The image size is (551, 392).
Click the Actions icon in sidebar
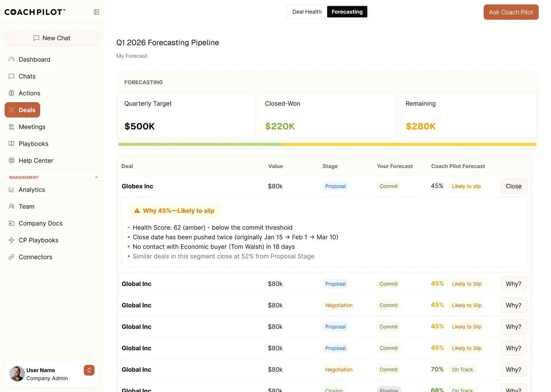click(x=11, y=93)
